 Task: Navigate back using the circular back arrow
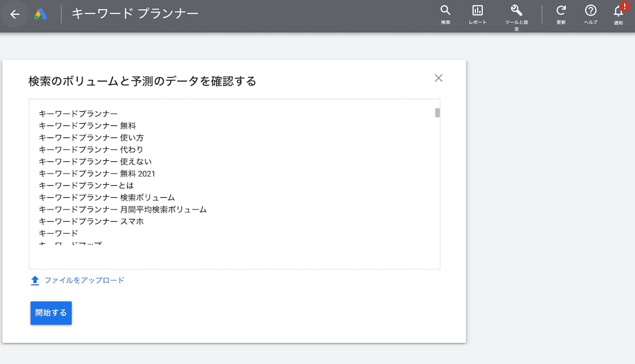click(x=15, y=14)
